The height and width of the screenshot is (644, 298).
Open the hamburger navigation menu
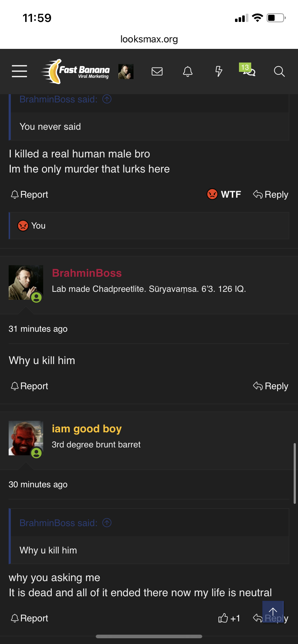(x=19, y=71)
